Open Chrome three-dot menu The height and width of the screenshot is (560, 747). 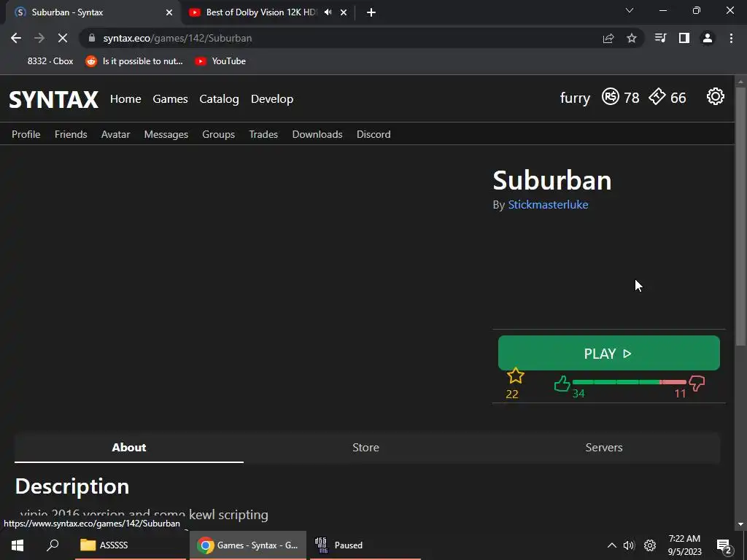tap(731, 38)
